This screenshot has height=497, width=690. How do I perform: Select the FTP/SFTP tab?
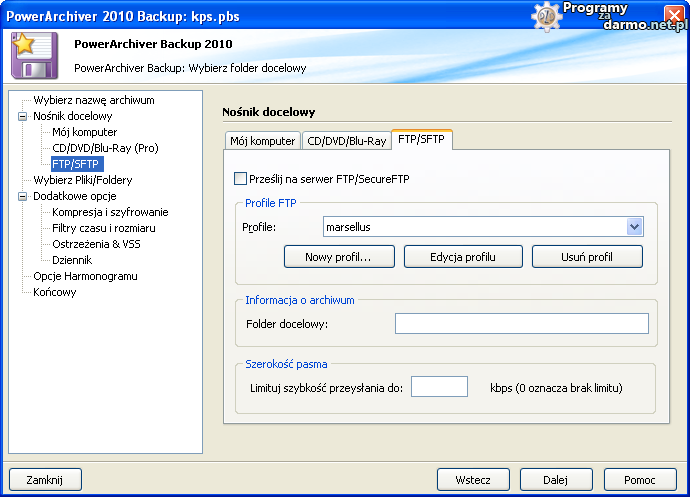click(421, 140)
